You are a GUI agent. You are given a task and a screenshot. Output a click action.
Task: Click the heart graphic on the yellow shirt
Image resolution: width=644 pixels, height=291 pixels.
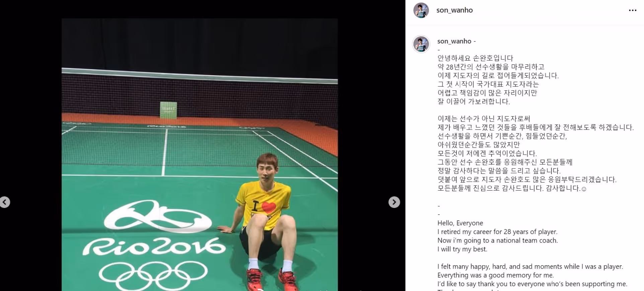pos(268,207)
